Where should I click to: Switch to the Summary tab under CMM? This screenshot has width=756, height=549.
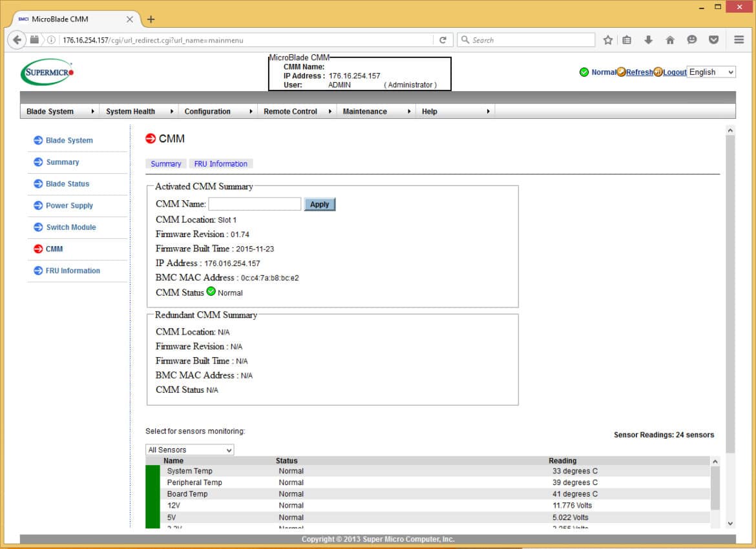pos(166,164)
